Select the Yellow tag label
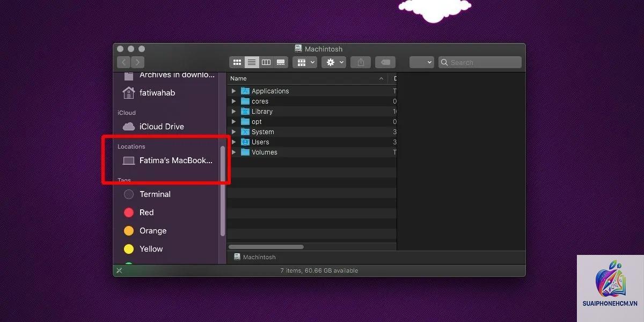 tap(151, 249)
